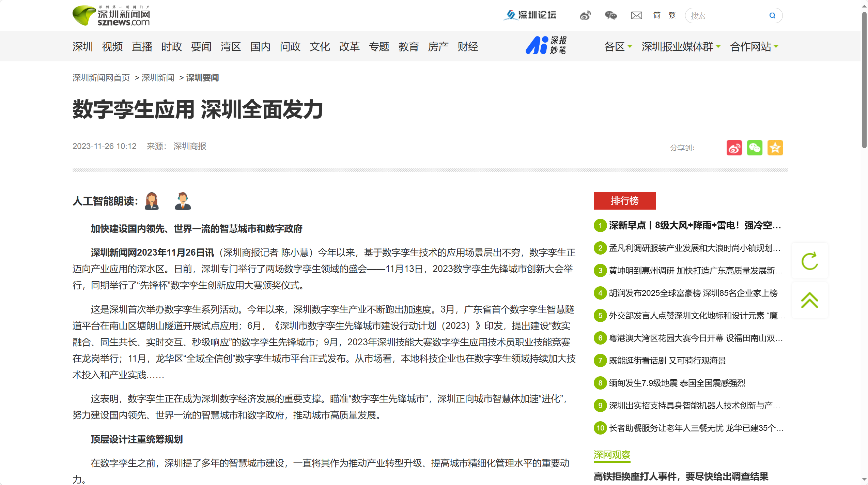Click the green refresh arrow button
Screen dimensions: 868x485
pyautogui.click(x=810, y=261)
